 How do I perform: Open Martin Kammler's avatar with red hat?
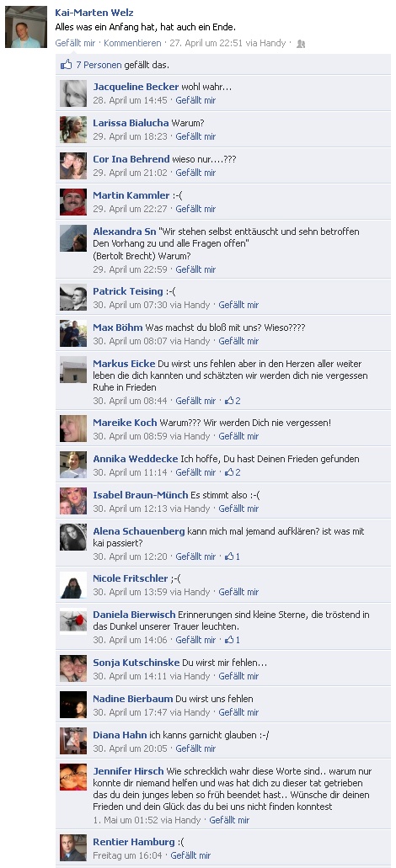[x=73, y=202]
